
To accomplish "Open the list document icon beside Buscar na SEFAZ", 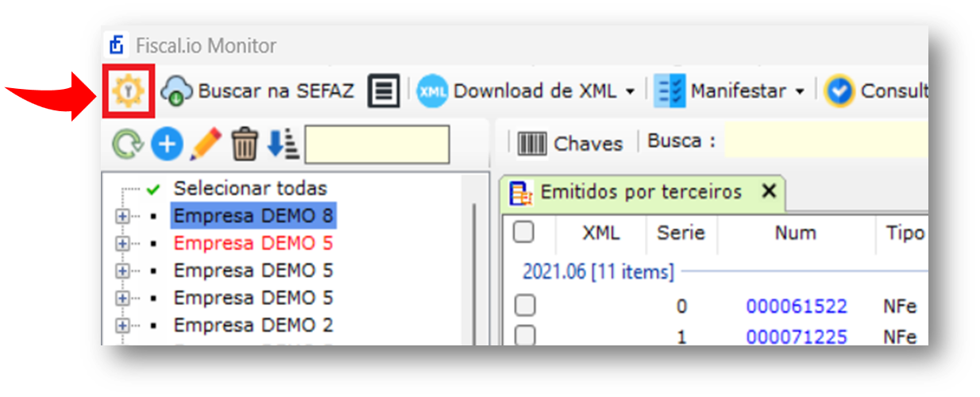I will tap(384, 91).
